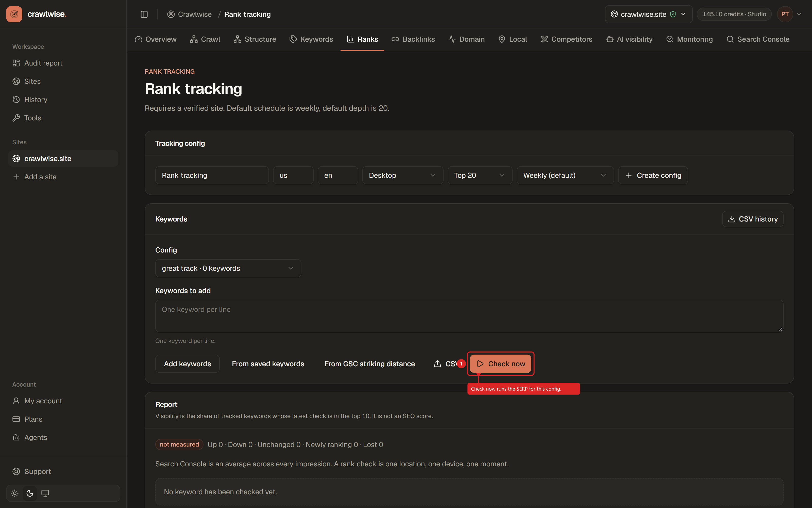
Task: Open the PT user avatar menu
Action: point(785,14)
